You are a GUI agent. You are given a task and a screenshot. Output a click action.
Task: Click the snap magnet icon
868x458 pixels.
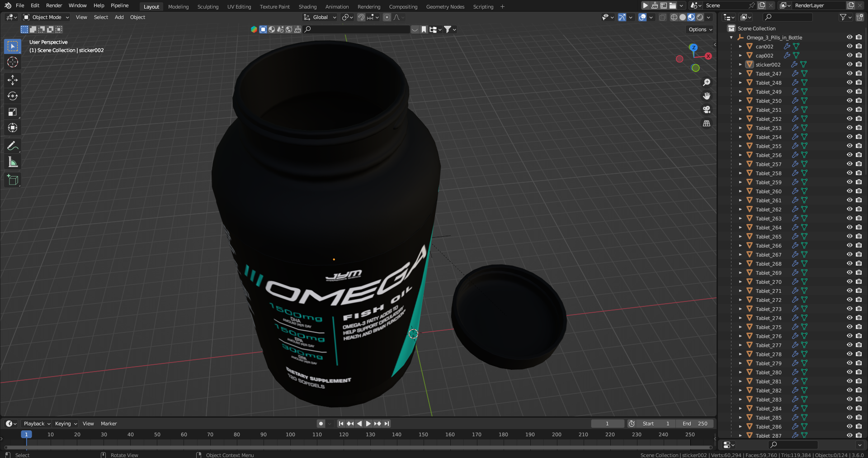[x=361, y=17]
